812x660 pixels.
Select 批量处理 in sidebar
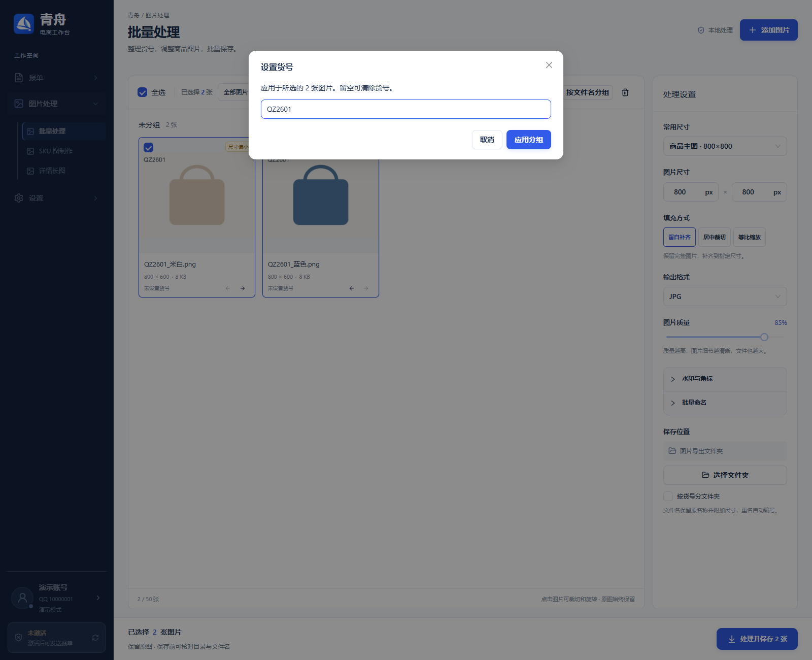point(64,131)
